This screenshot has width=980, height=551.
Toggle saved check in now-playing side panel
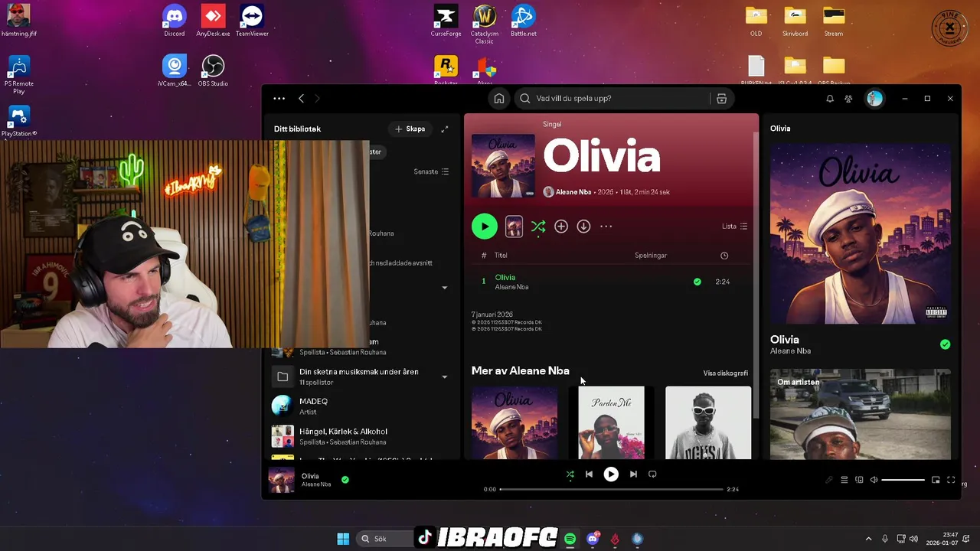click(x=945, y=344)
